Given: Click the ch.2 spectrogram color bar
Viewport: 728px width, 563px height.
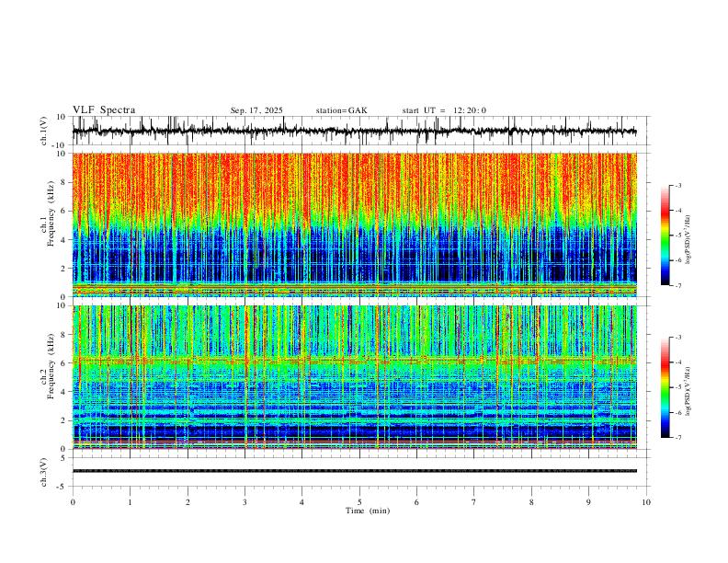Looking at the screenshot, I should (665, 387).
